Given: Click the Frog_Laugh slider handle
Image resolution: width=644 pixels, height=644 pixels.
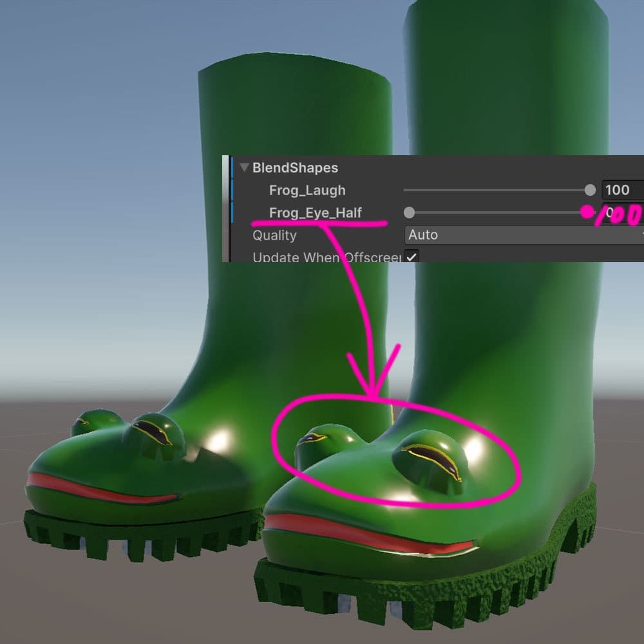Looking at the screenshot, I should tap(590, 190).
